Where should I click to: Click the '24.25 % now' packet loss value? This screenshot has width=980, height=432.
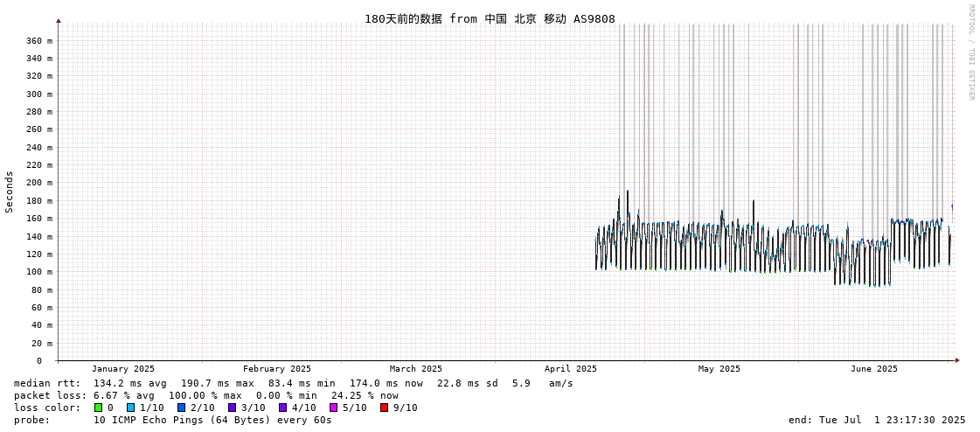[x=367, y=396]
